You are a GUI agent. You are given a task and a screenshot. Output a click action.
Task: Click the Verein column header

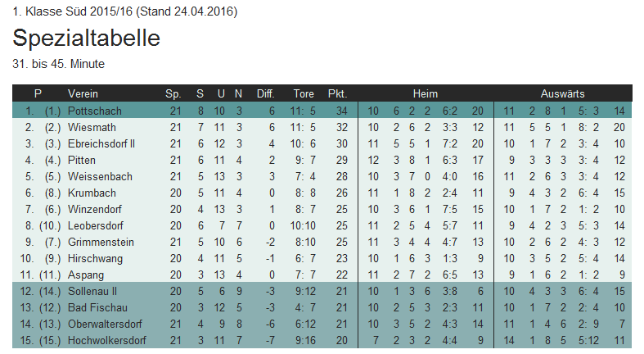83,93
